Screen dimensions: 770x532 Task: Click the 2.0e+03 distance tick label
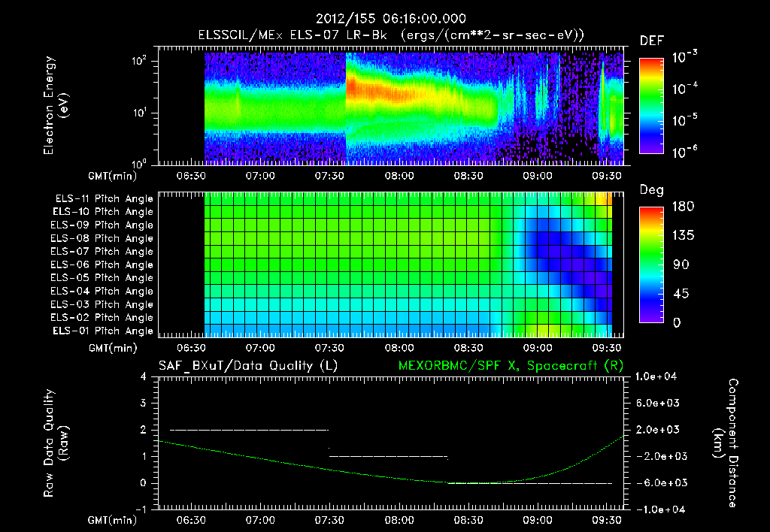pos(657,429)
